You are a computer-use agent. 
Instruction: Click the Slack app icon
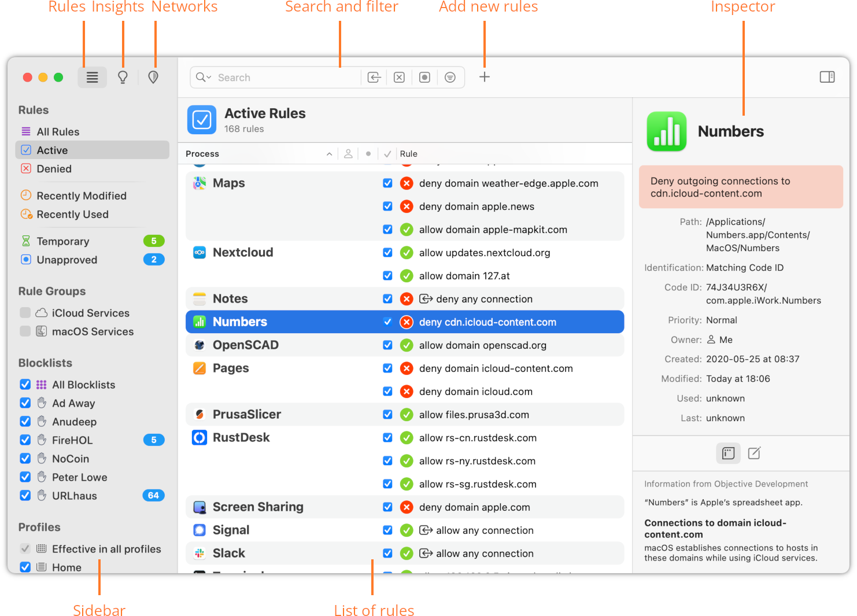click(x=200, y=554)
